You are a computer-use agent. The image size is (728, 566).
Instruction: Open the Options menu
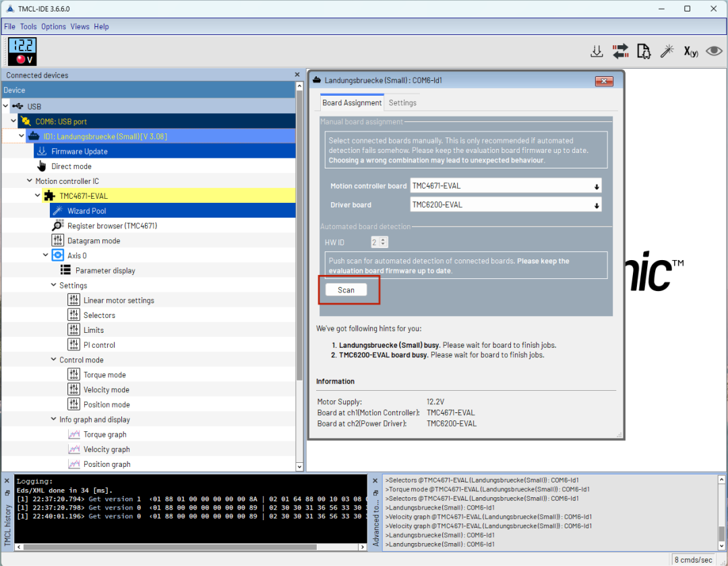[x=53, y=26]
